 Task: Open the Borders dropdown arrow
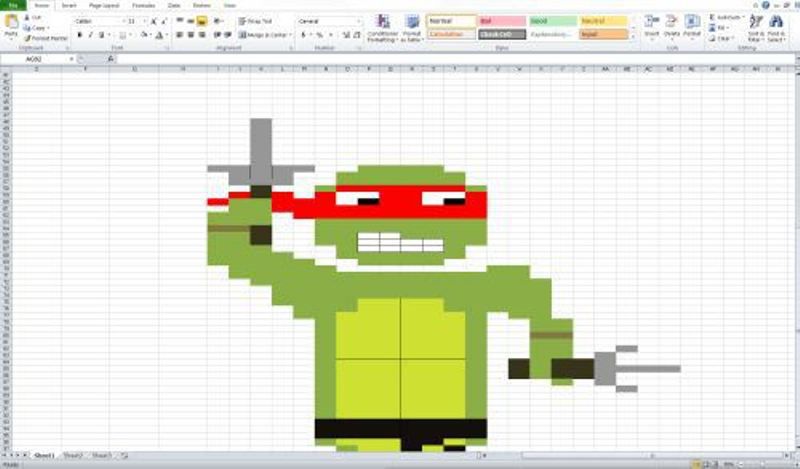click(130, 35)
